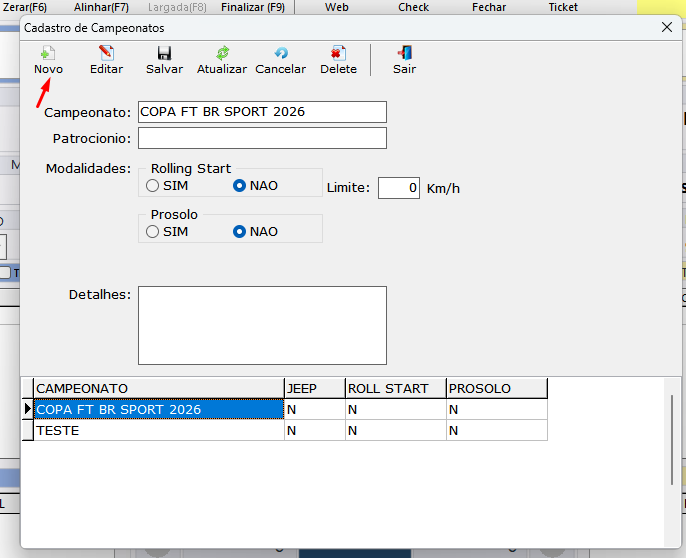Viewport: 686px width, 558px height.
Task: Click the Novo new record icon
Action: click(48, 53)
